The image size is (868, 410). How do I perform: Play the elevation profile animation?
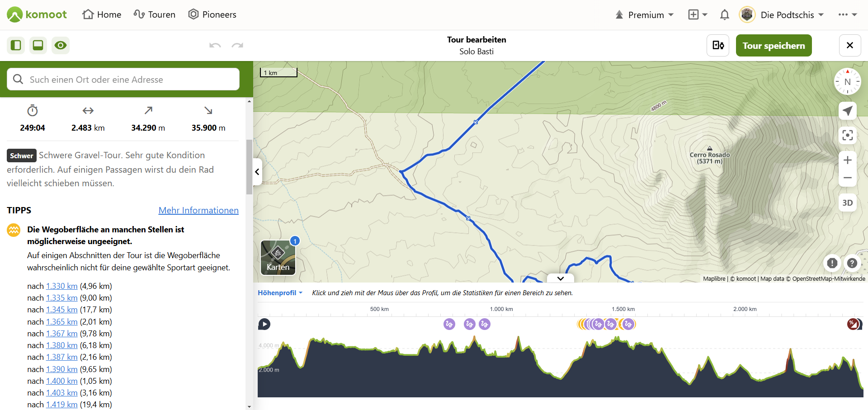pos(264,324)
